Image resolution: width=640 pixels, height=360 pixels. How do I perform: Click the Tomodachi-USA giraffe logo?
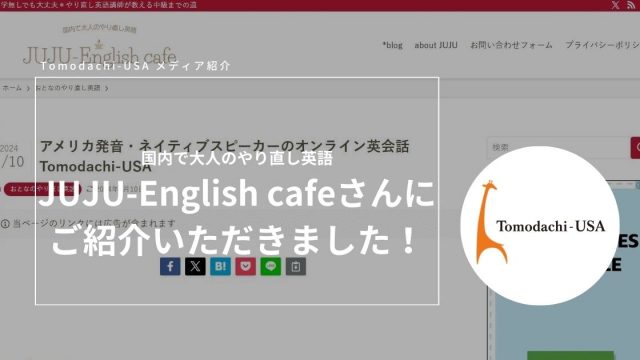point(540,225)
